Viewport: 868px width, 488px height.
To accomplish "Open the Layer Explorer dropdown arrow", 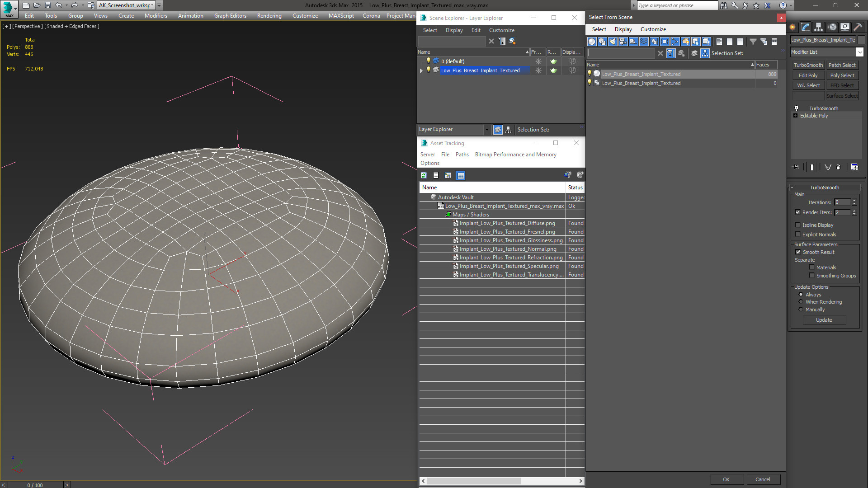I will pyautogui.click(x=487, y=130).
